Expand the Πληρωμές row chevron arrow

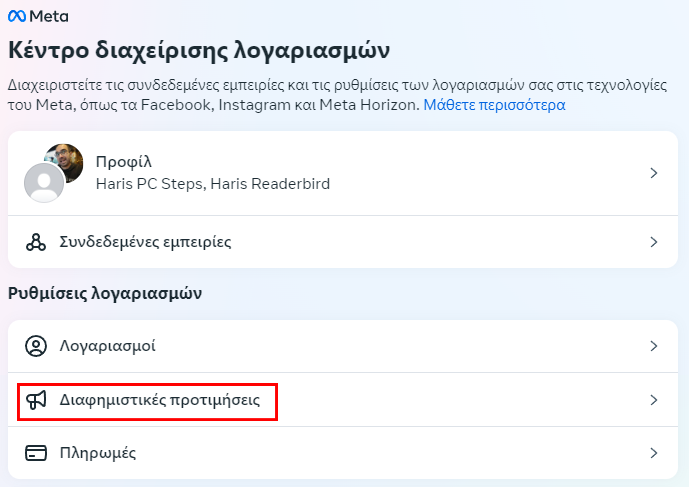(654, 453)
